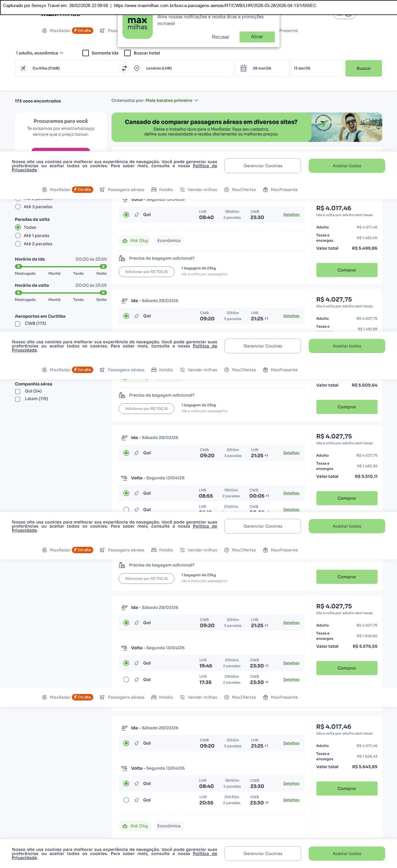Click the swap origin and destination icon
Viewport: 397px width, 868px height.
coord(124,68)
